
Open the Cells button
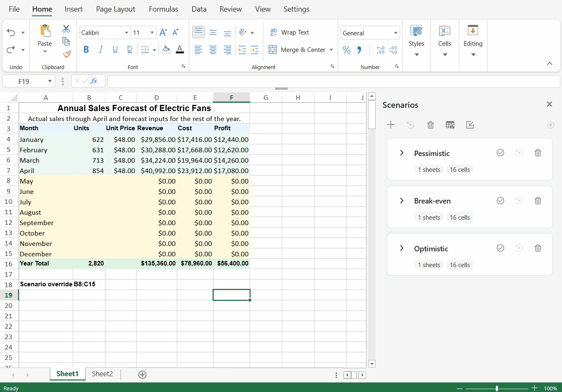tap(445, 41)
